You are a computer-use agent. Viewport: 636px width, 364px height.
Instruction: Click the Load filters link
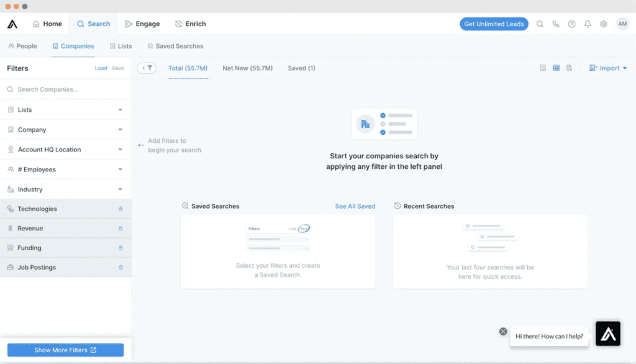[101, 68]
